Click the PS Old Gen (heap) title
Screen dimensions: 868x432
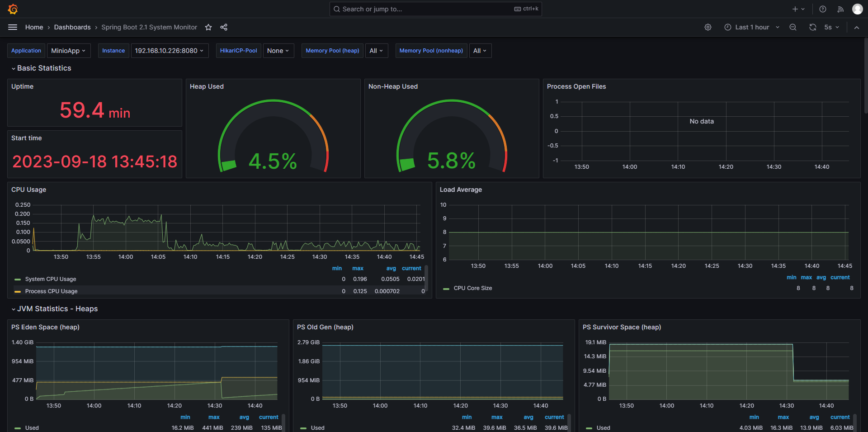(x=325, y=327)
